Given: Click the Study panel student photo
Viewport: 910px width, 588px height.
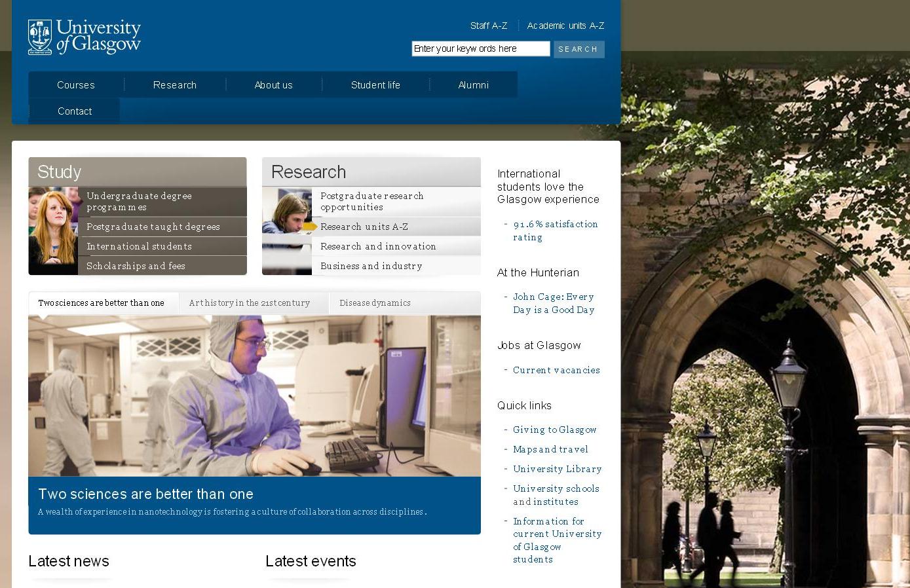Looking at the screenshot, I should (53, 230).
